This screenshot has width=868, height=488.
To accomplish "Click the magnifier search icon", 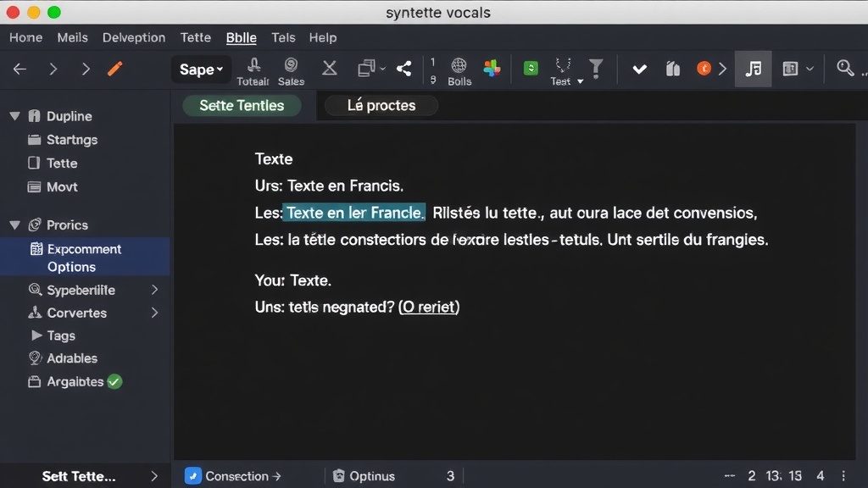I will [x=844, y=69].
